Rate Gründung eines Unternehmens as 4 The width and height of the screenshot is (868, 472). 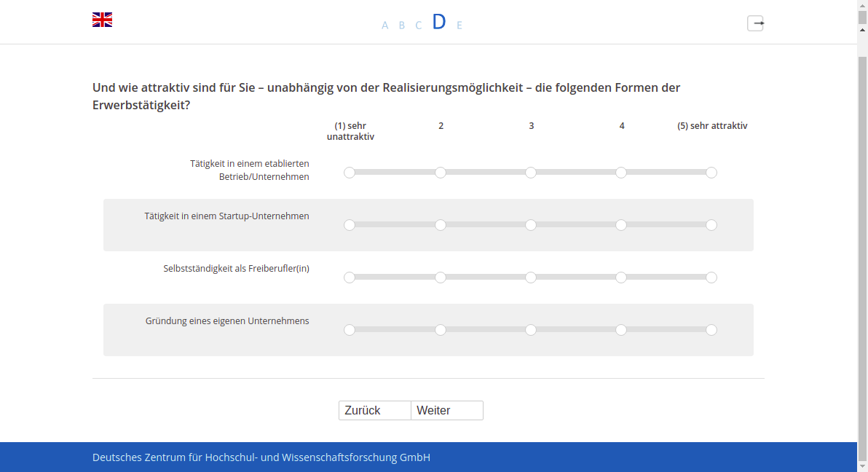621,330
